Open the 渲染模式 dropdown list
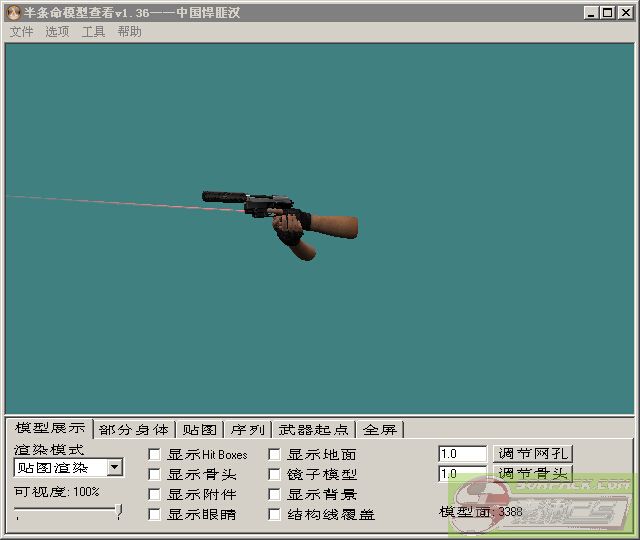The image size is (640, 540). tap(115, 467)
